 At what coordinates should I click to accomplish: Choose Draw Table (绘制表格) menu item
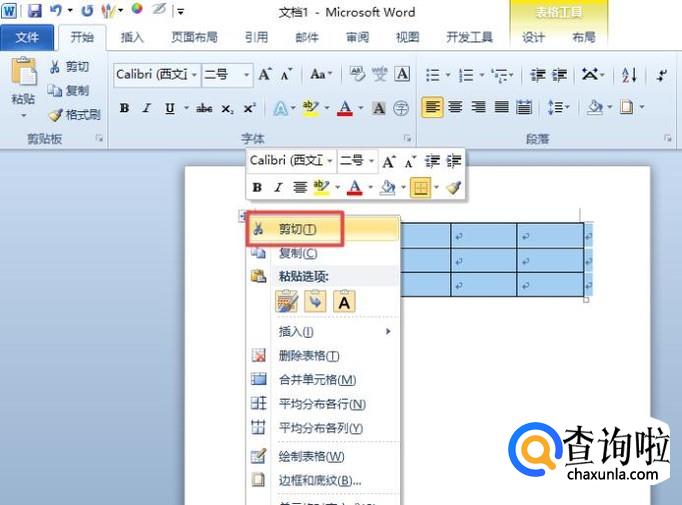323,456
